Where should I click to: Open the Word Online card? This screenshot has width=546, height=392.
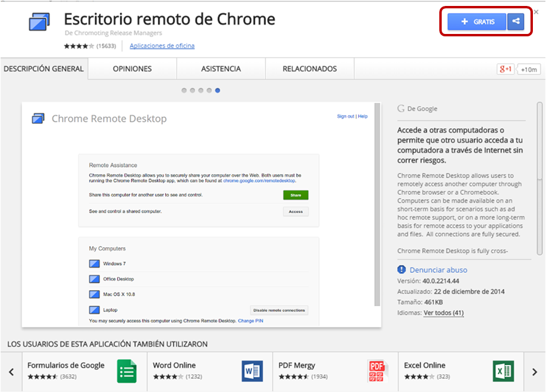point(210,372)
